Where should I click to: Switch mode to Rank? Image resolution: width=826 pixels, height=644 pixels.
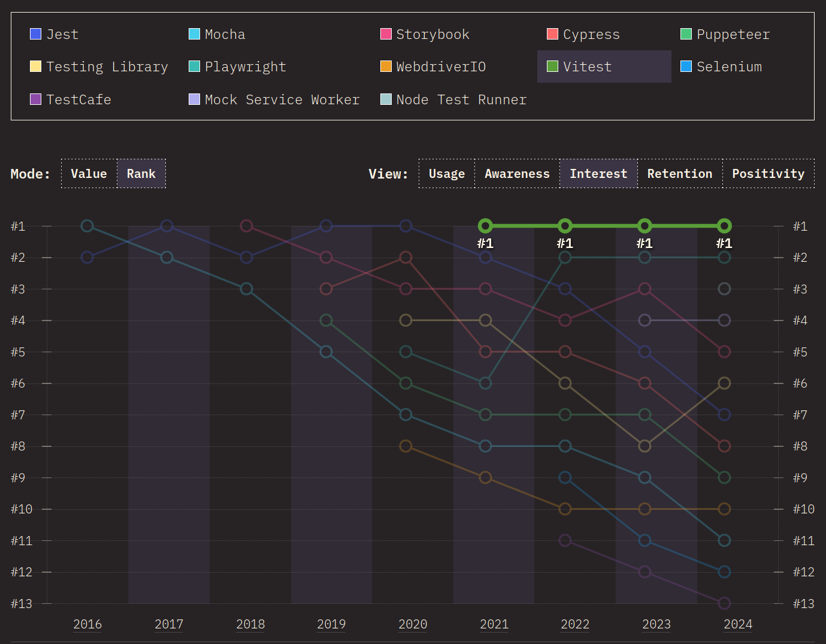[x=141, y=174]
